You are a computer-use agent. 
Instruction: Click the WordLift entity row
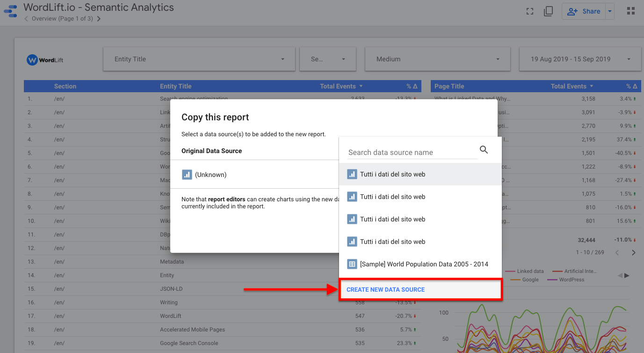click(x=223, y=316)
